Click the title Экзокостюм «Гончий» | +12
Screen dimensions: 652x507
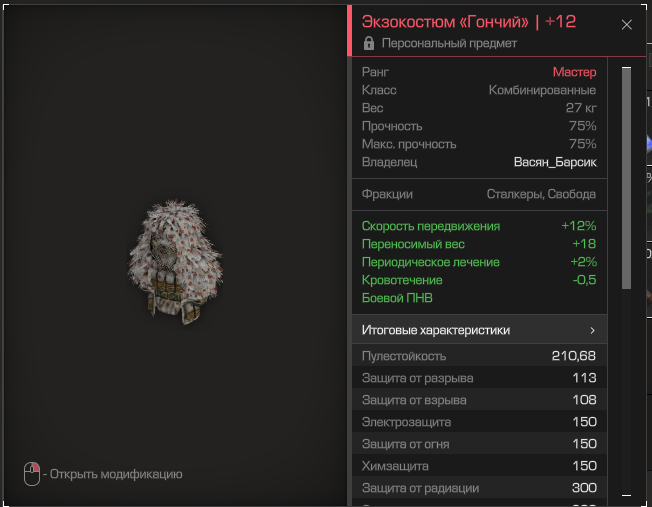tap(469, 22)
